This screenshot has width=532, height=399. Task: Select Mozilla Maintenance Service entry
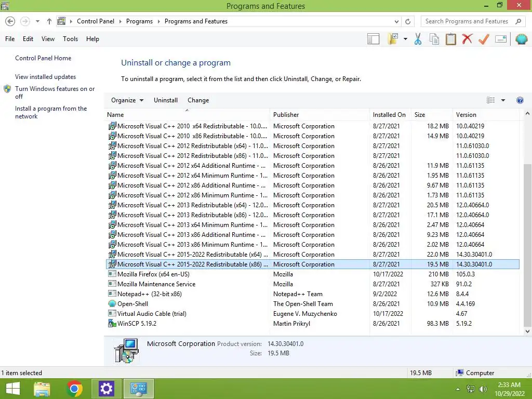click(313, 284)
